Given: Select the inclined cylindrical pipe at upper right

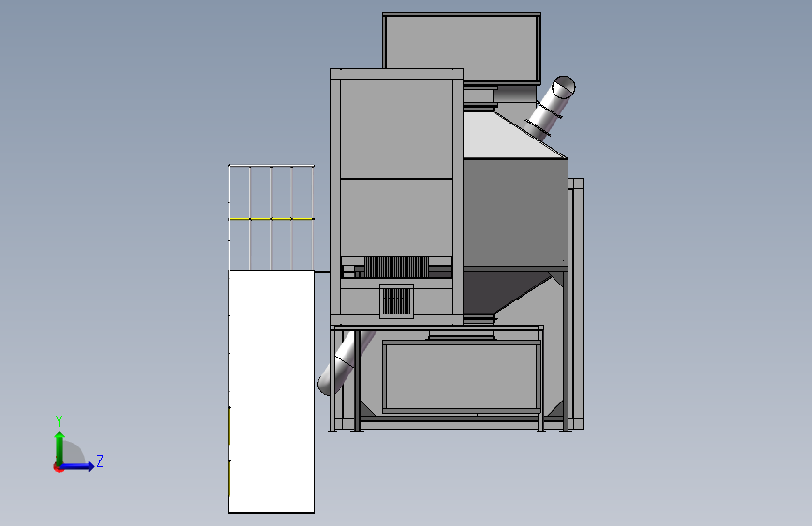Looking at the screenshot, I should [x=551, y=108].
